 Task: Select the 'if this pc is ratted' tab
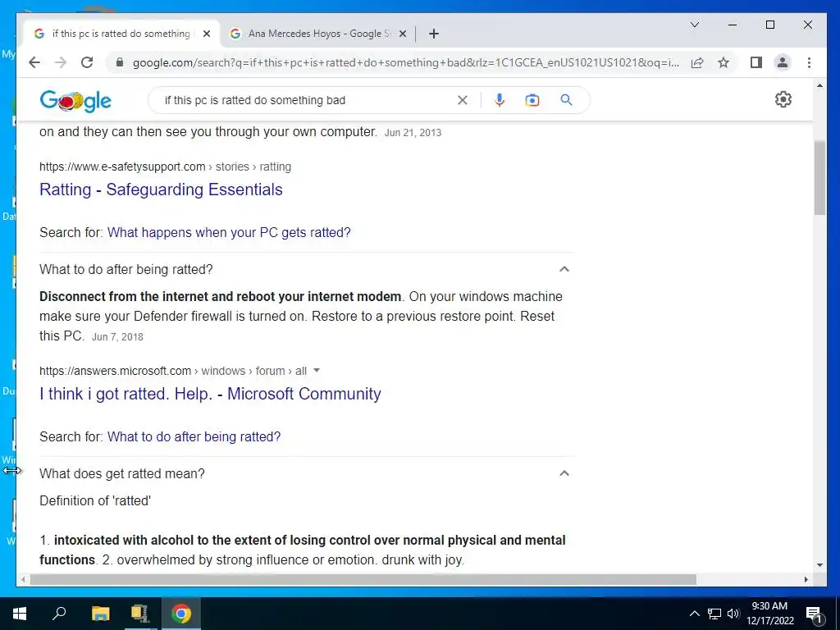tap(121, 34)
